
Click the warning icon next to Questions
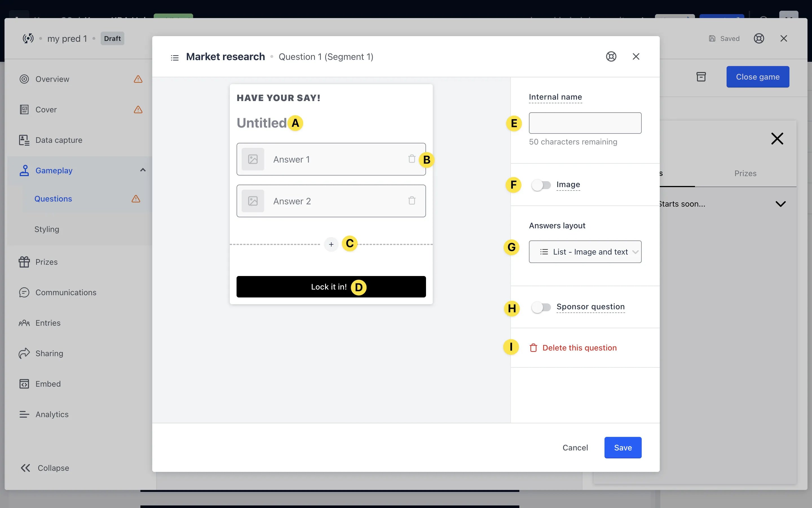click(136, 199)
